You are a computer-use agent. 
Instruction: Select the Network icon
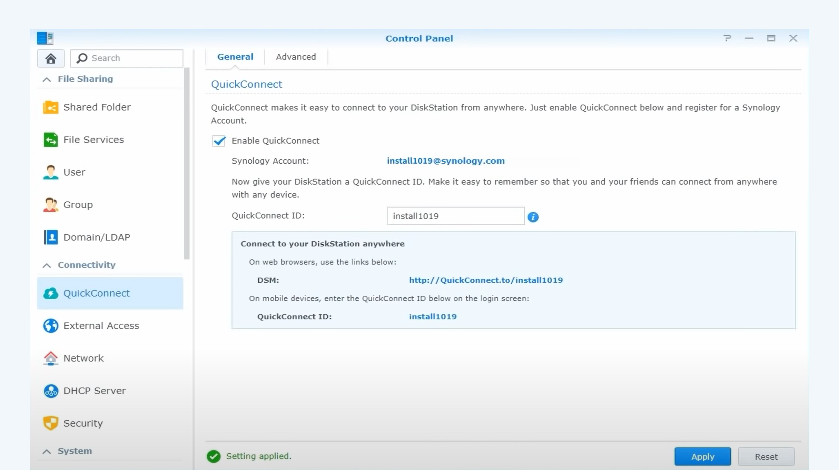click(51, 358)
